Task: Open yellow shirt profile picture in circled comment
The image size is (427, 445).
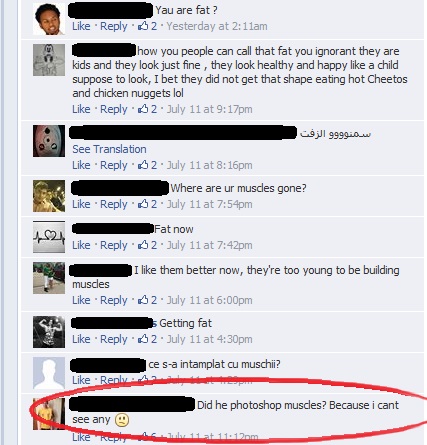Action: [x=49, y=414]
